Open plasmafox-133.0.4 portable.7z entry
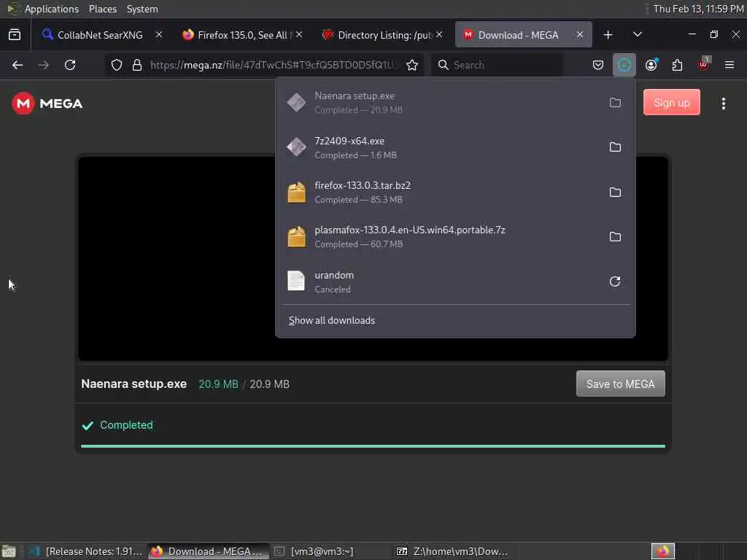 pos(441,237)
